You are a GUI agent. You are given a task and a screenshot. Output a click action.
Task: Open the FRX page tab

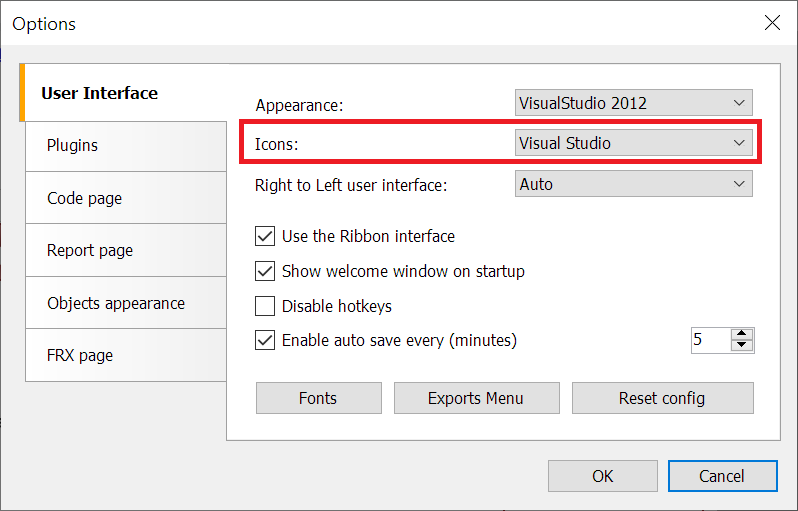click(x=80, y=355)
